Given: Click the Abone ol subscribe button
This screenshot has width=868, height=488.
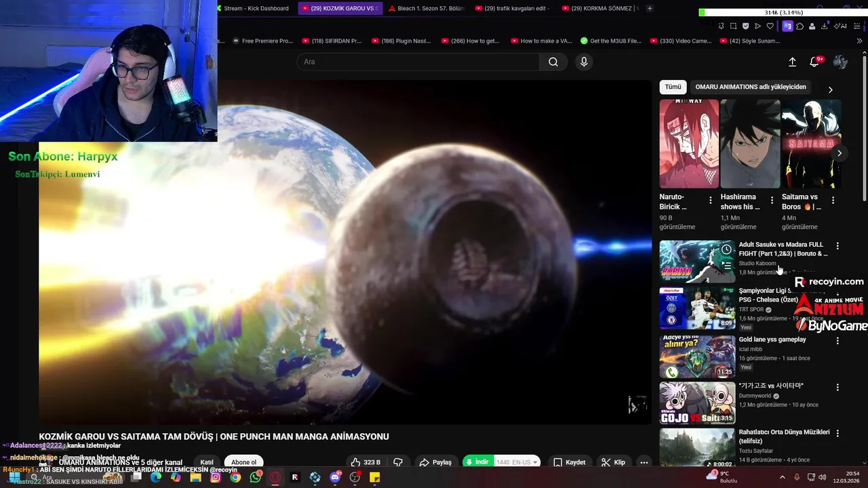Looking at the screenshot, I should click(x=244, y=462).
